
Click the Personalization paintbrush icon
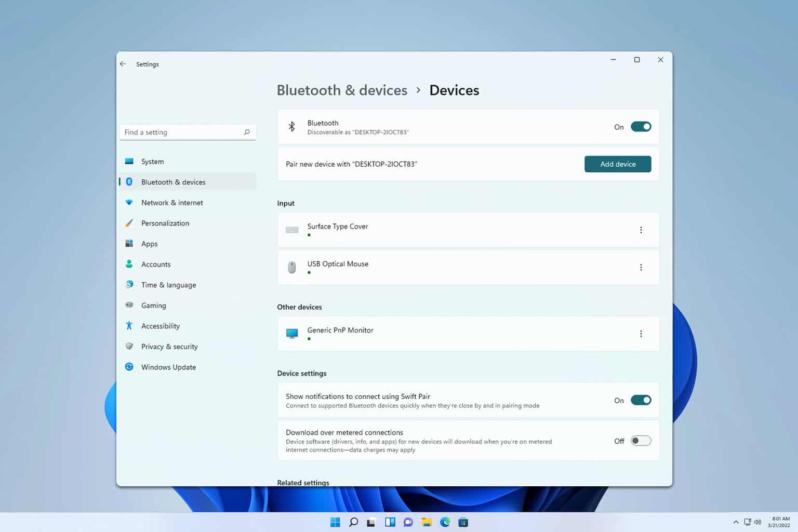[129, 223]
